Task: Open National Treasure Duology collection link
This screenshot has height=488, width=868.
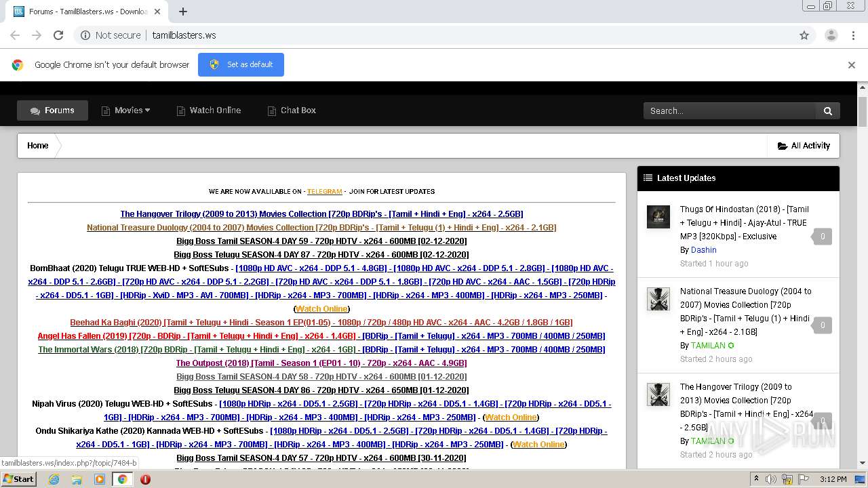Action: (x=321, y=228)
